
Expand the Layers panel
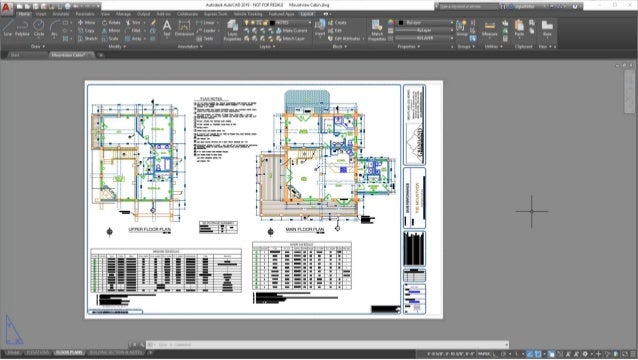tap(267, 46)
